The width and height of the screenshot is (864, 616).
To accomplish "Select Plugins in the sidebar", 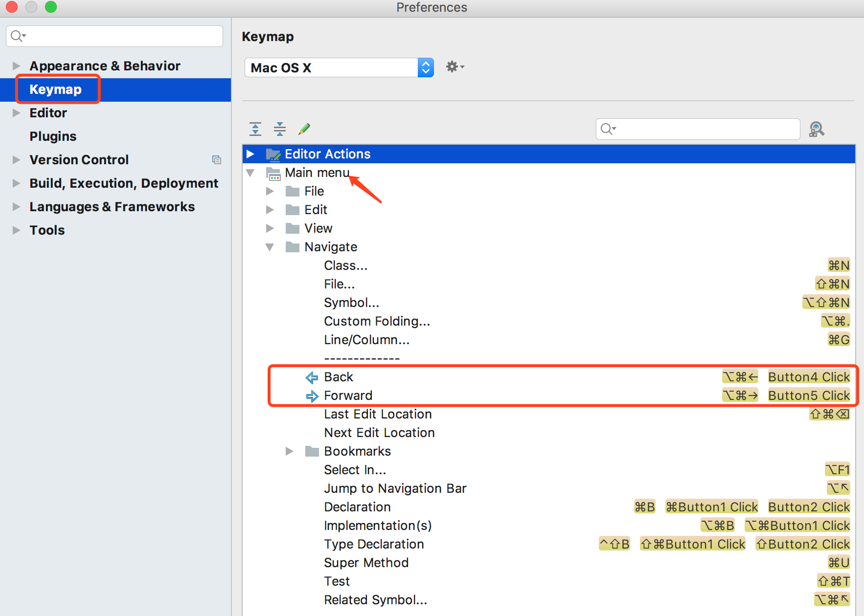I will point(53,136).
